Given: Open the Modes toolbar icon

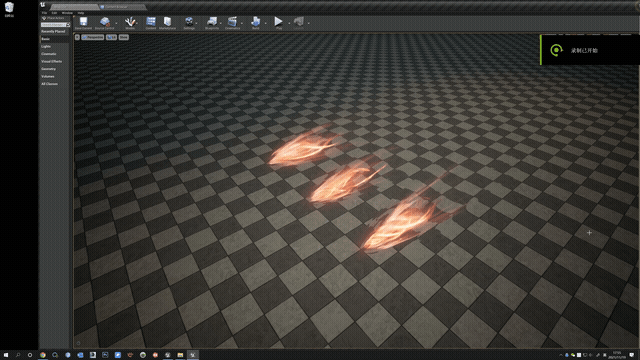Looking at the screenshot, I should coord(130,22).
